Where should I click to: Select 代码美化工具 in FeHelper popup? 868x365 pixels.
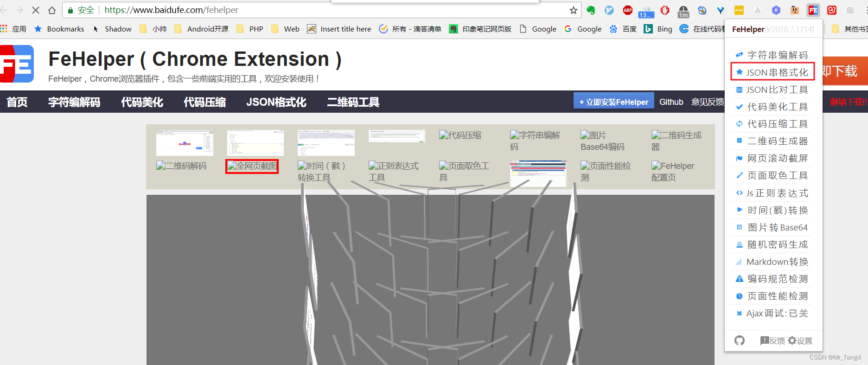pos(772,107)
